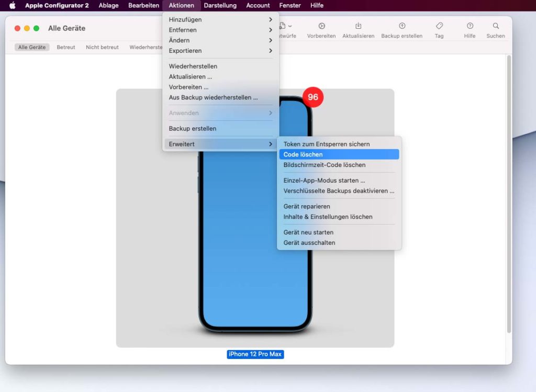This screenshot has height=392, width=536.
Task: Click the Backup erstellen toolbar icon
Action: [x=402, y=26]
